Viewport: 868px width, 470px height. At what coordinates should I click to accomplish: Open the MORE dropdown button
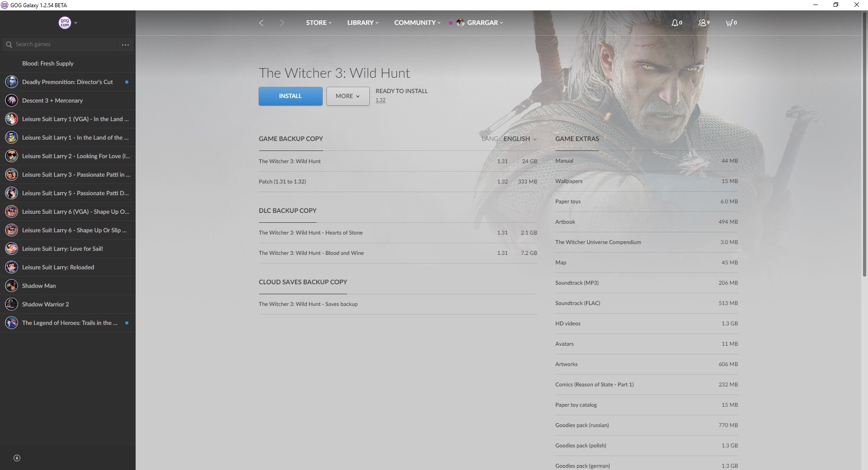[x=348, y=96]
